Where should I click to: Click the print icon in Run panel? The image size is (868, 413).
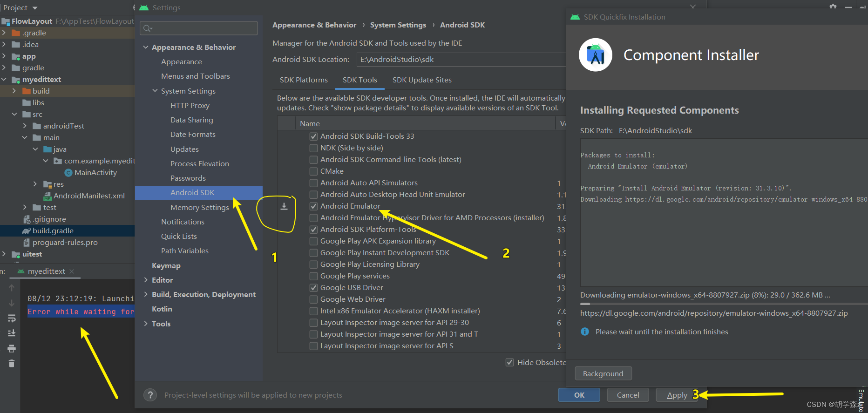[12, 349]
